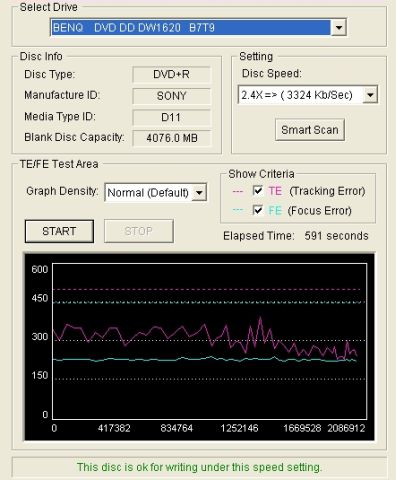Click the Smart Scan button
The image size is (396, 480).
coord(310,130)
